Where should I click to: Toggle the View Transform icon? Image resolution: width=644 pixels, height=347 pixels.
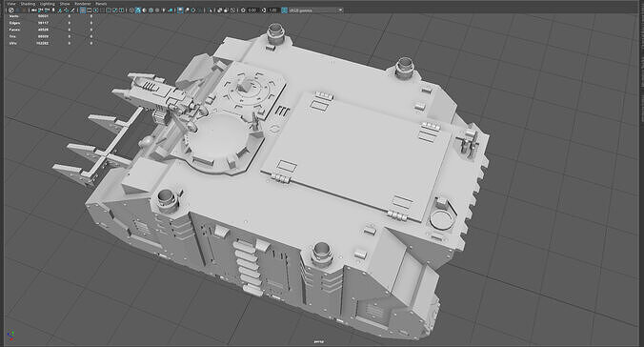pyautogui.click(x=284, y=10)
